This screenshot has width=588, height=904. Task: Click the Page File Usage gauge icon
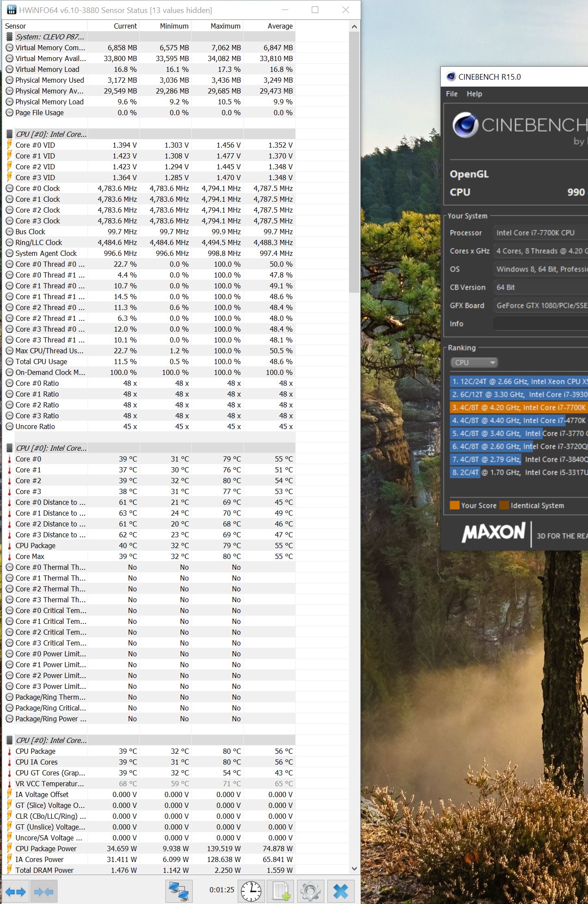point(10,113)
